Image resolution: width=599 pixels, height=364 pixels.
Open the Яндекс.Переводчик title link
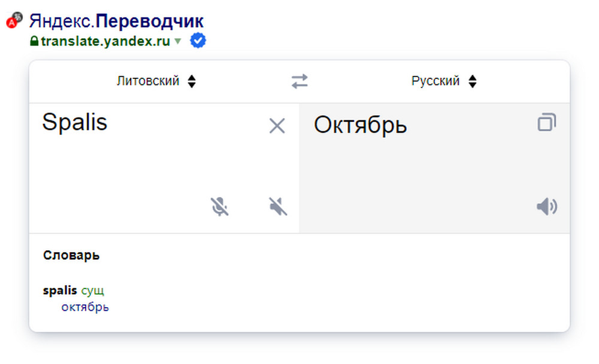pyautogui.click(x=116, y=22)
